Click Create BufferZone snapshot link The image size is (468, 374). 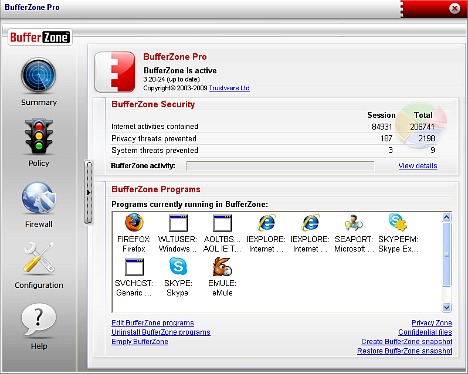click(407, 341)
